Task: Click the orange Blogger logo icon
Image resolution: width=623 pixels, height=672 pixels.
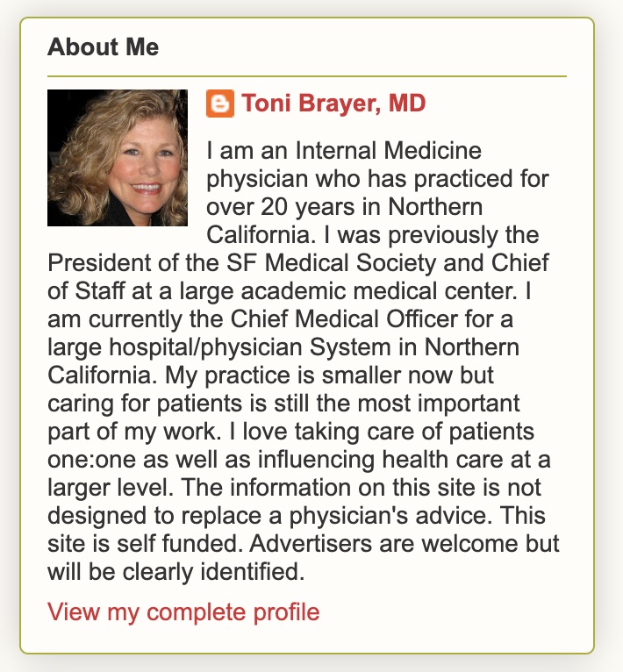Action: point(220,104)
